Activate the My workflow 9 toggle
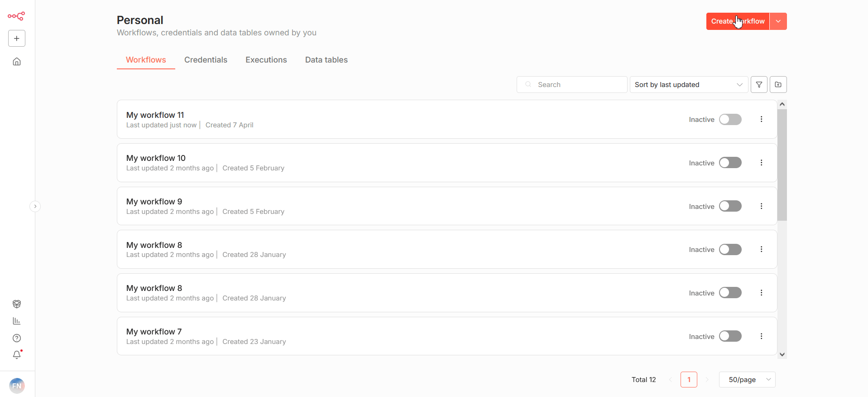868x397 pixels. tap(730, 206)
